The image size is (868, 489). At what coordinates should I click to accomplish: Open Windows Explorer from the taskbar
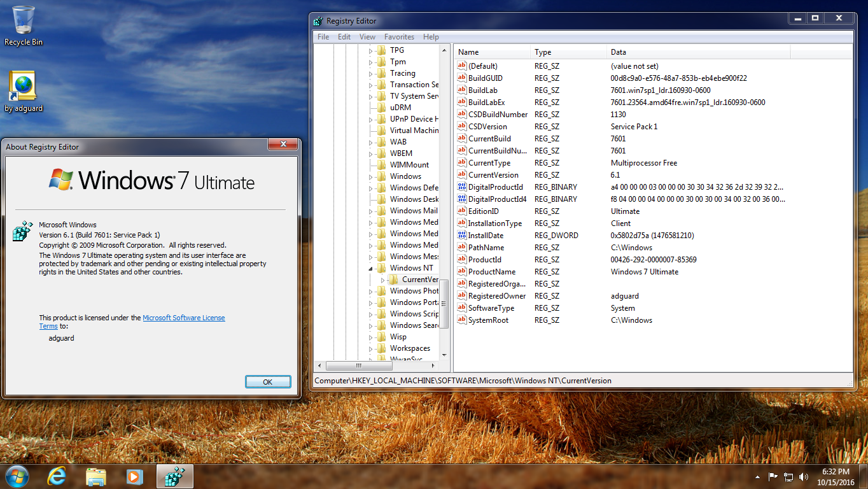coord(96,476)
